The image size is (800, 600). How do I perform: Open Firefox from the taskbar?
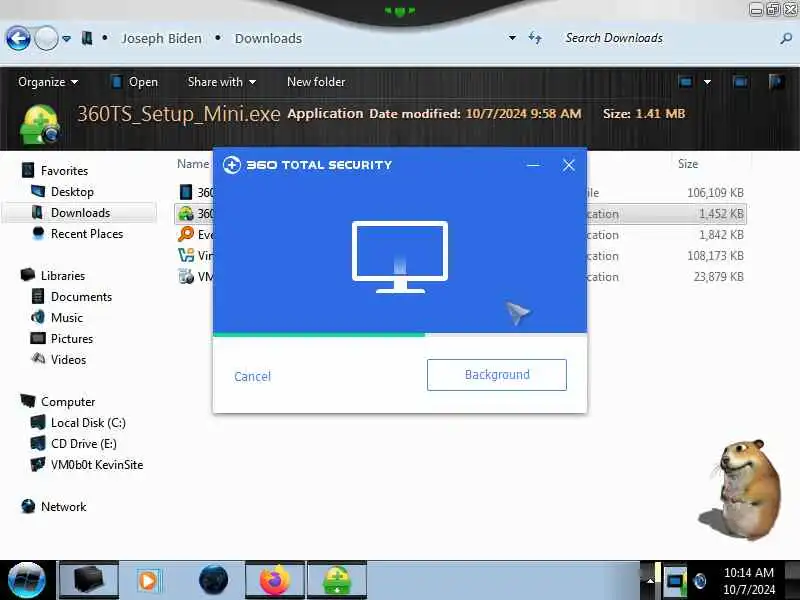(275, 580)
